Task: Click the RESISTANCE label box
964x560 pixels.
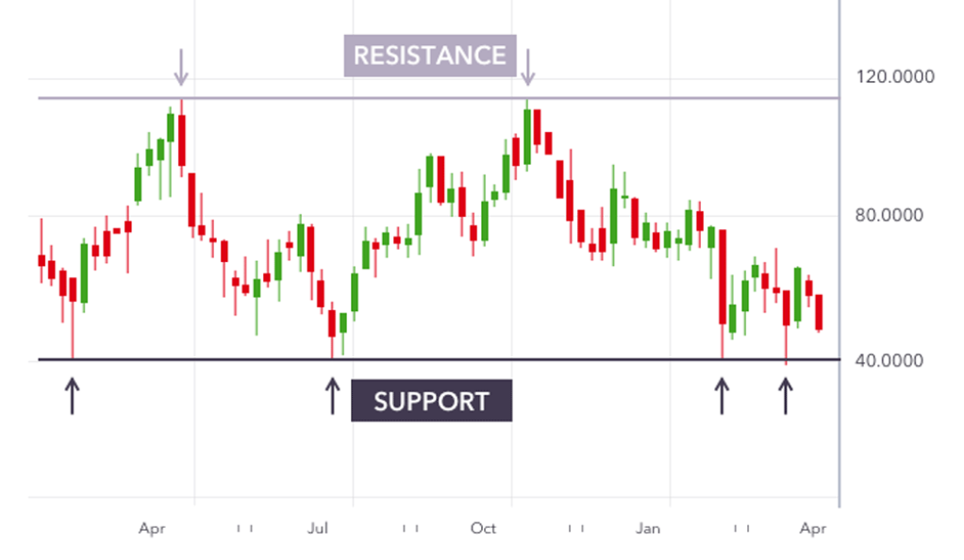Action: click(x=430, y=56)
